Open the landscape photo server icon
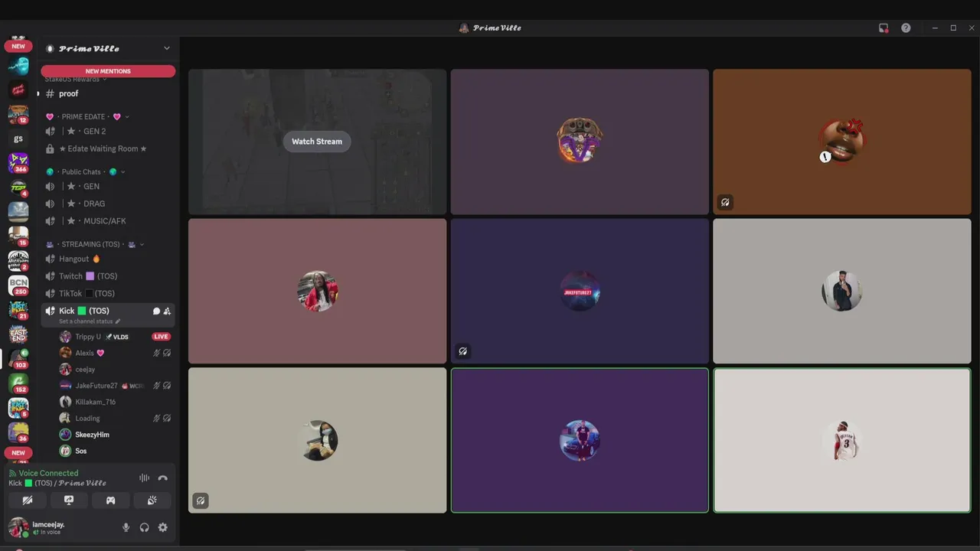980x551 pixels. pos(18,212)
